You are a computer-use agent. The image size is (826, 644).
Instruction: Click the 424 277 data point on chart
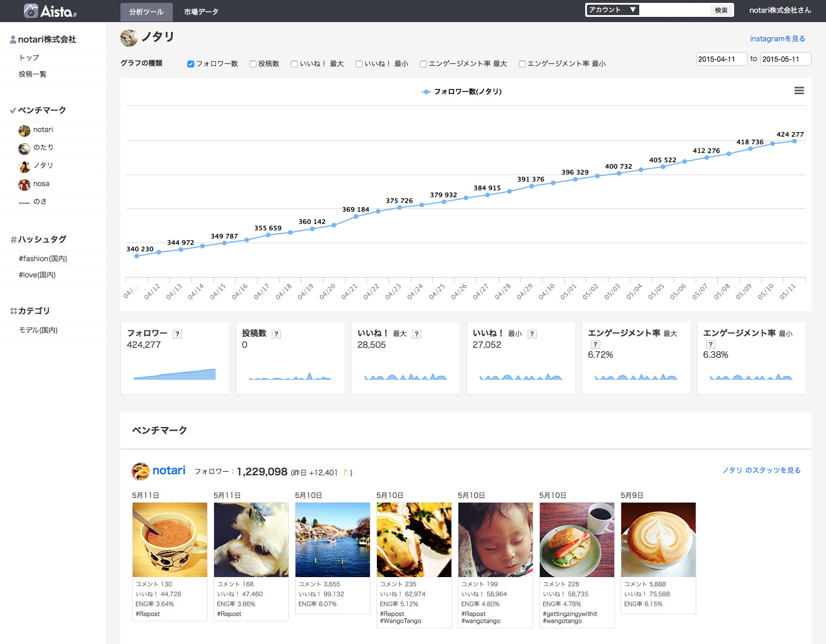[795, 141]
